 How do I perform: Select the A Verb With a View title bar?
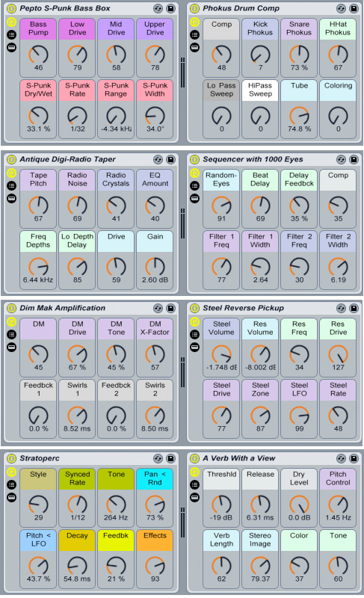(x=239, y=458)
